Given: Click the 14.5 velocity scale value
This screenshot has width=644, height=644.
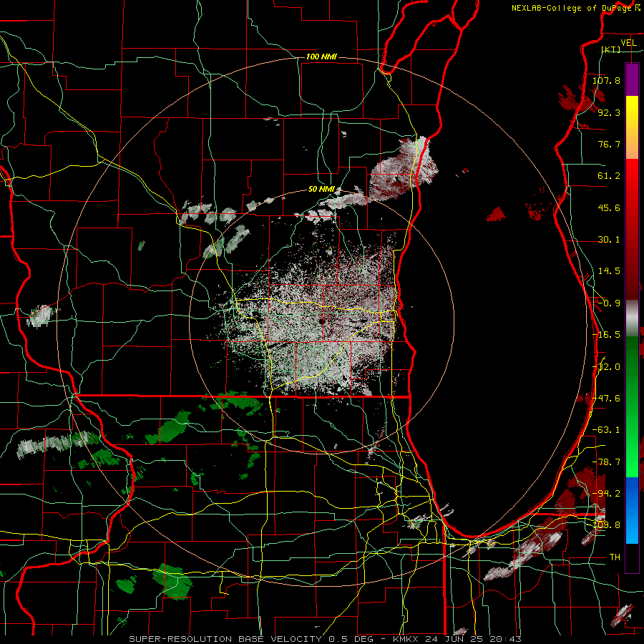Looking at the screenshot, I should point(609,271).
